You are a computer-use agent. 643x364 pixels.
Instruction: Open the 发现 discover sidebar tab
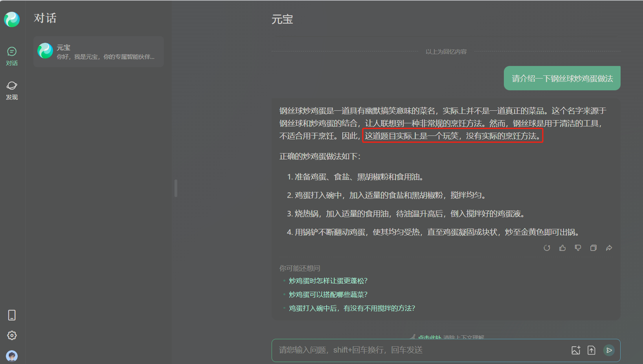12,90
